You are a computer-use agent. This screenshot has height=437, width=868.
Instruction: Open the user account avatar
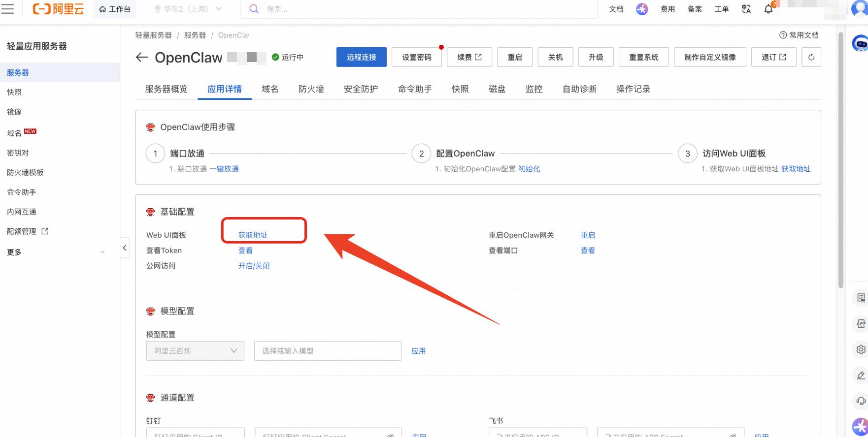click(860, 9)
